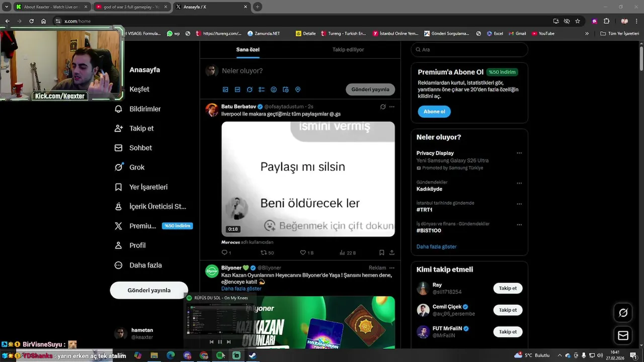644x362 pixels.
Task: Expand Daha fazla menu in sidebar
Action: (x=138, y=265)
